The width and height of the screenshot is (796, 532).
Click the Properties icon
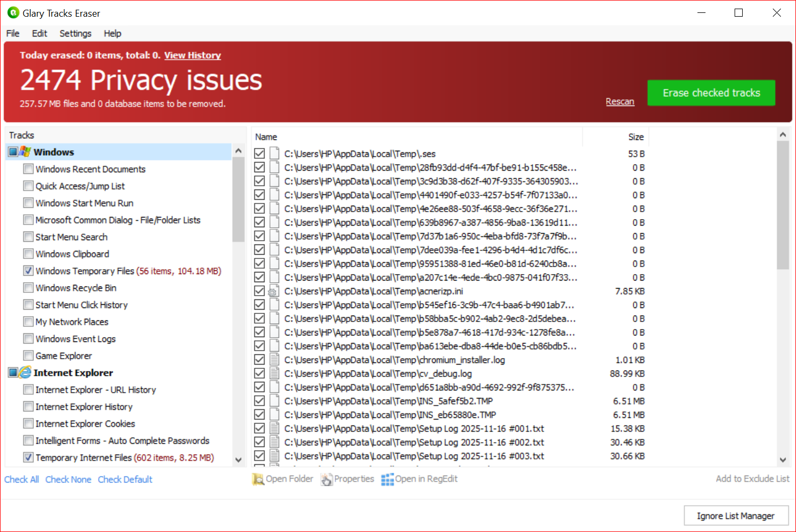[x=326, y=479]
